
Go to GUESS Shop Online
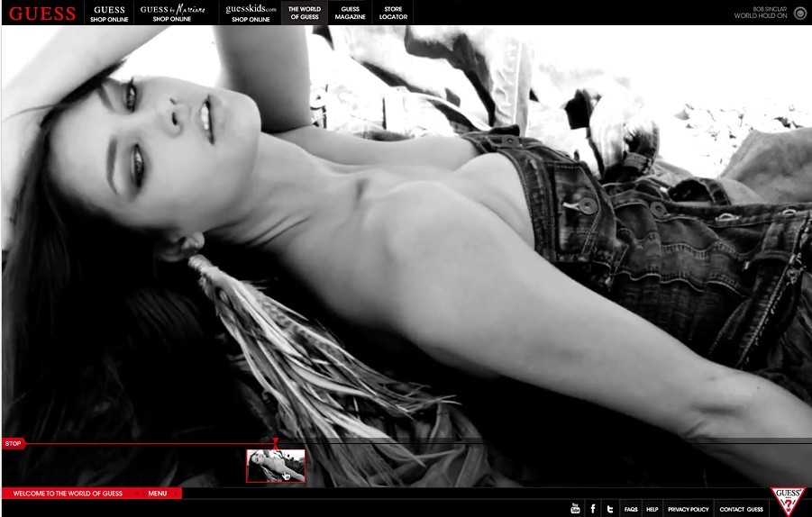point(109,14)
